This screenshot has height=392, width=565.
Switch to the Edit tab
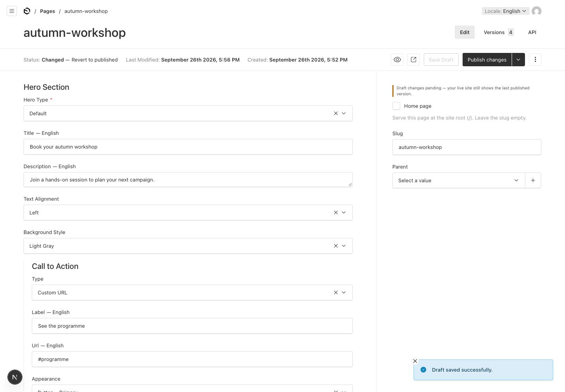pyautogui.click(x=465, y=32)
